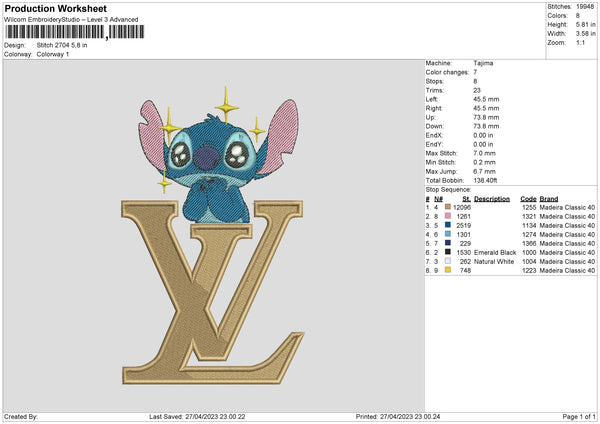Click the 'Production Worksheet' title
This screenshot has height=424, width=600.
point(56,8)
